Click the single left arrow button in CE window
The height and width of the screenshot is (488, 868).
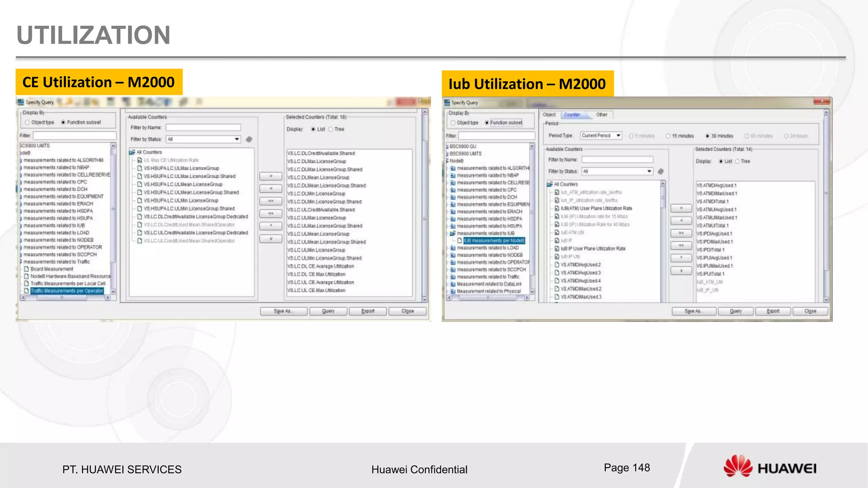271,188
